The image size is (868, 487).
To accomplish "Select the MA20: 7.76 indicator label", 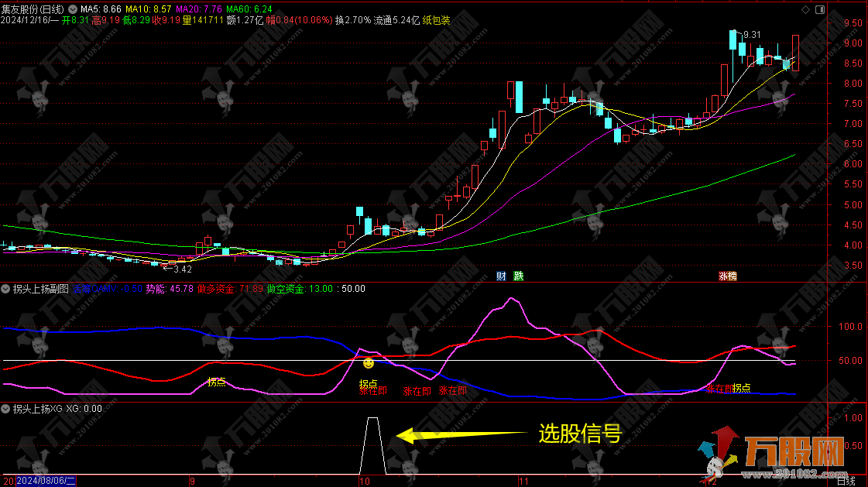I will click(199, 9).
